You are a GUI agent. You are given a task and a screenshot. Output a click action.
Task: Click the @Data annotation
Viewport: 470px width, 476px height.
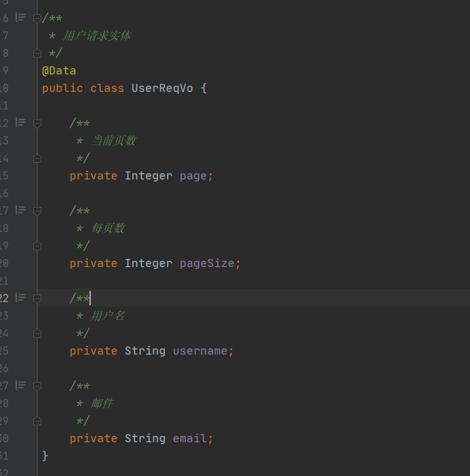coord(59,71)
